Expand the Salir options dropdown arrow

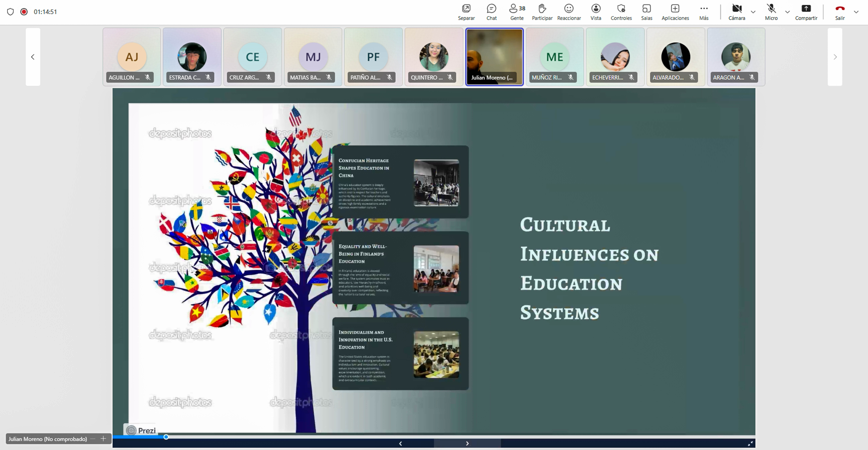856,12
